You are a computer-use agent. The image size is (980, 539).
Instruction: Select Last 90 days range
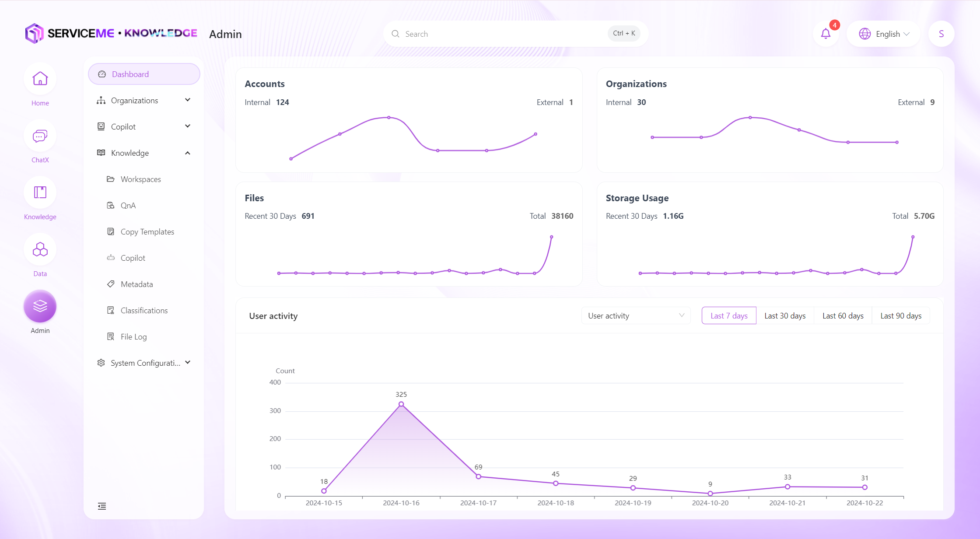click(901, 316)
